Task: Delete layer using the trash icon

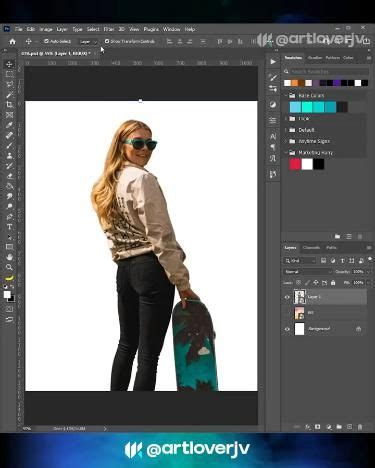Action: 360,427
